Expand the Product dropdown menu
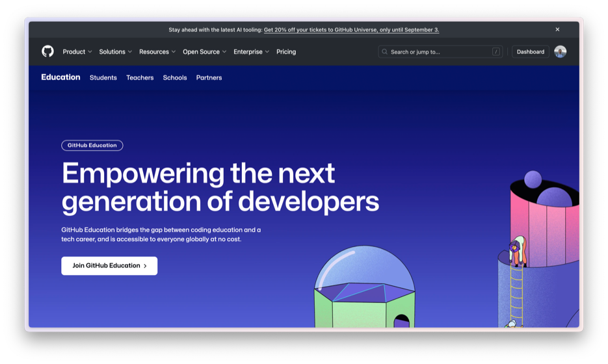 click(77, 51)
